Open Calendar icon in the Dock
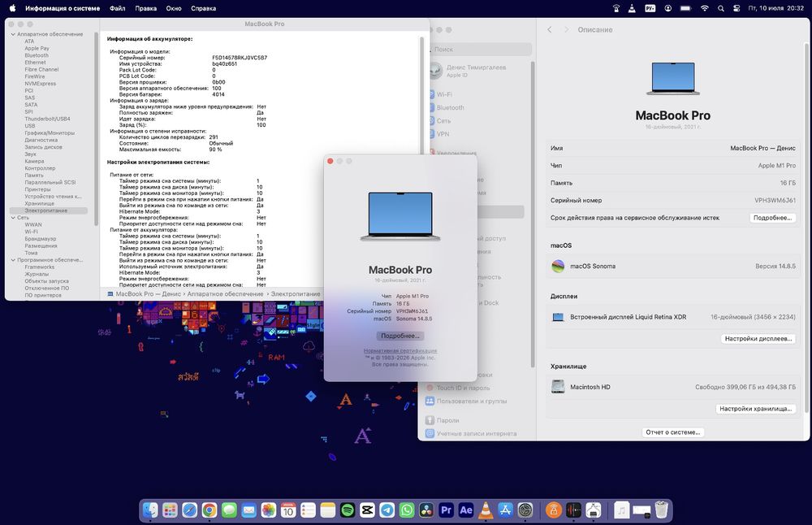This screenshot has height=525, width=812. pyautogui.click(x=288, y=510)
